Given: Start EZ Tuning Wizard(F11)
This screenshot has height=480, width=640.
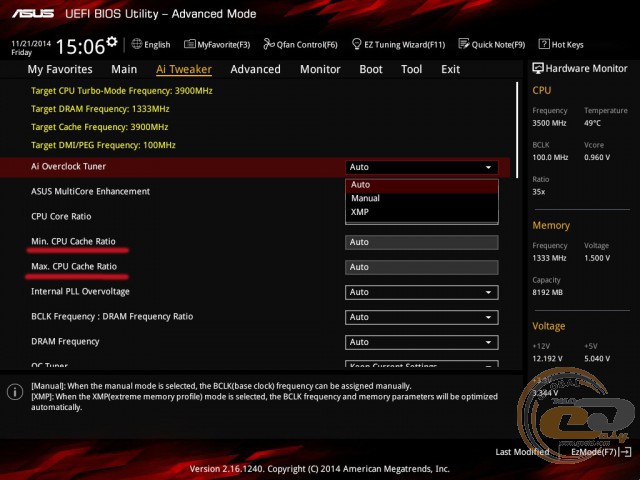Looking at the screenshot, I should pyautogui.click(x=398, y=44).
